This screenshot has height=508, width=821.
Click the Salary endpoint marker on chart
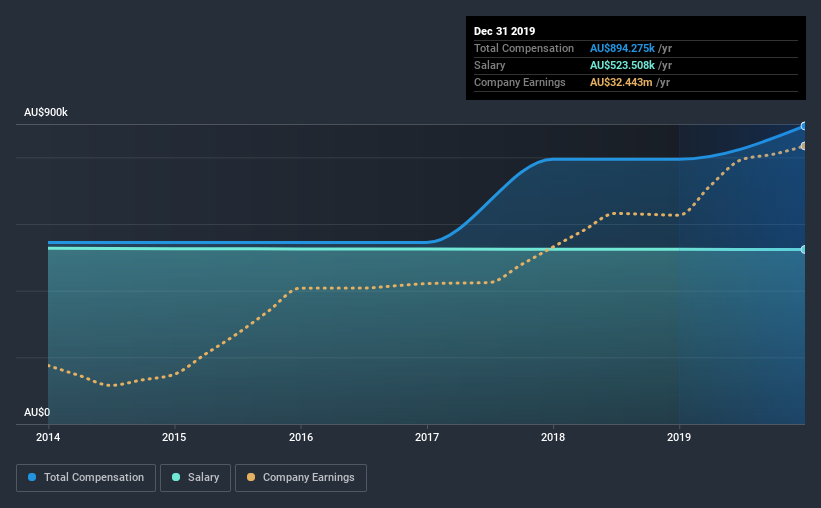point(804,250)
